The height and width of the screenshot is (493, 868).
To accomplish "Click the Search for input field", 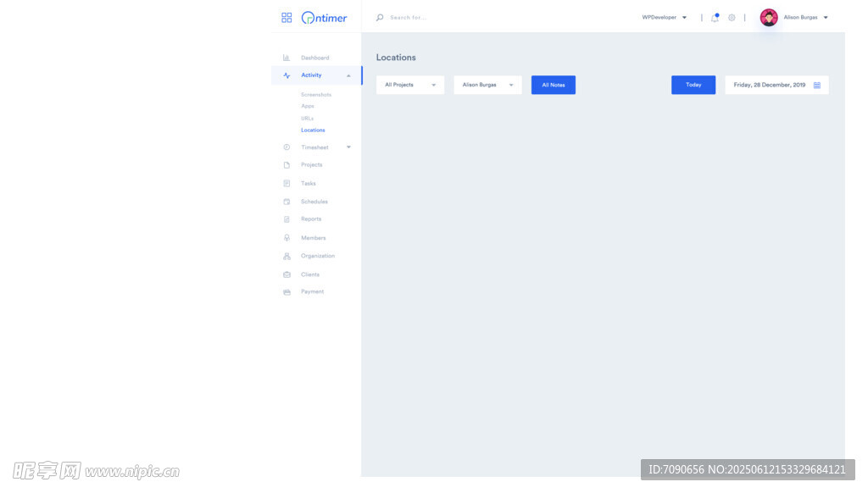I will [x=408, y=18].
